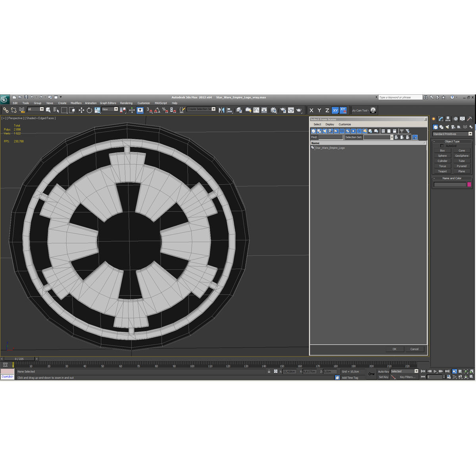The width and height of the screenshot is (476, 476).
Task: Open the Modify command panel tab
Action: coord(441,119)
